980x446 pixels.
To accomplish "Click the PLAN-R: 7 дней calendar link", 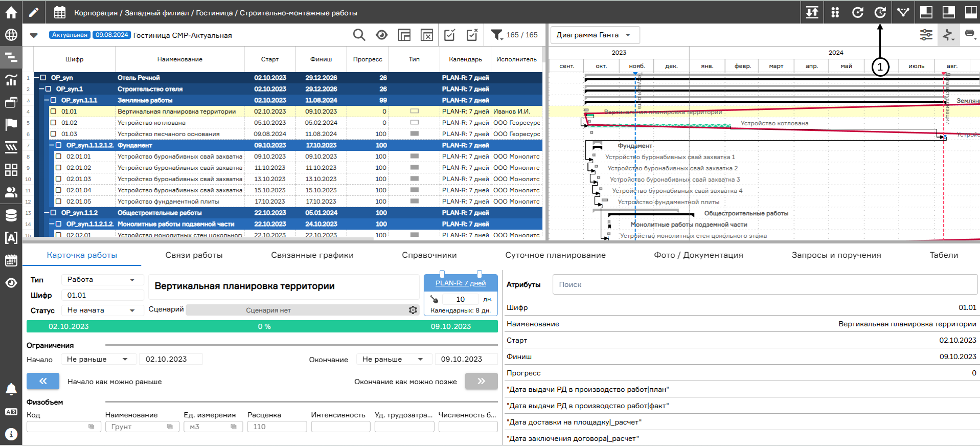I will click(x=461, y=283).
